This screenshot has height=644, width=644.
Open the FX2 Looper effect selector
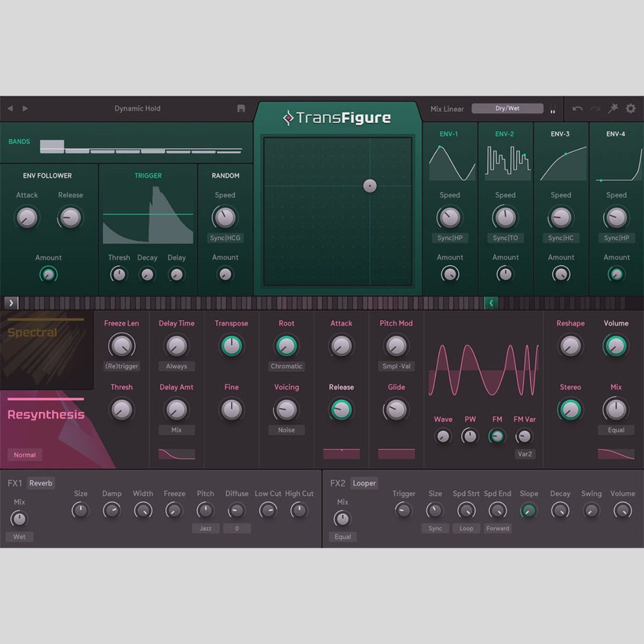tap(364, 483)
